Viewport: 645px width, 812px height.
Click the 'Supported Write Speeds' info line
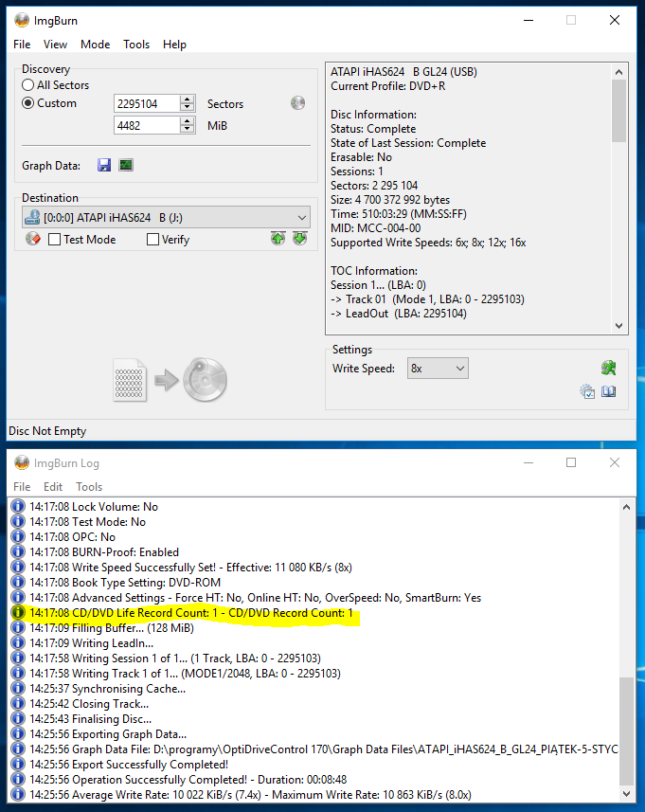428,243
